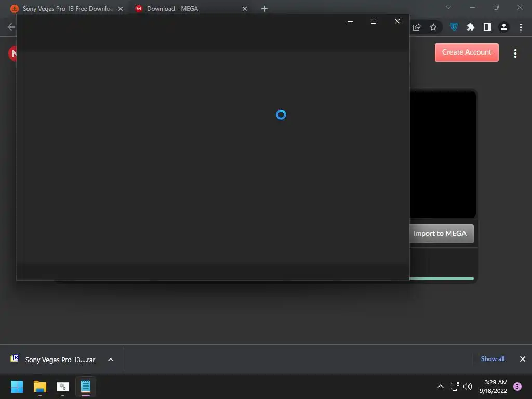Click the Create Account button

pos(467,52)
